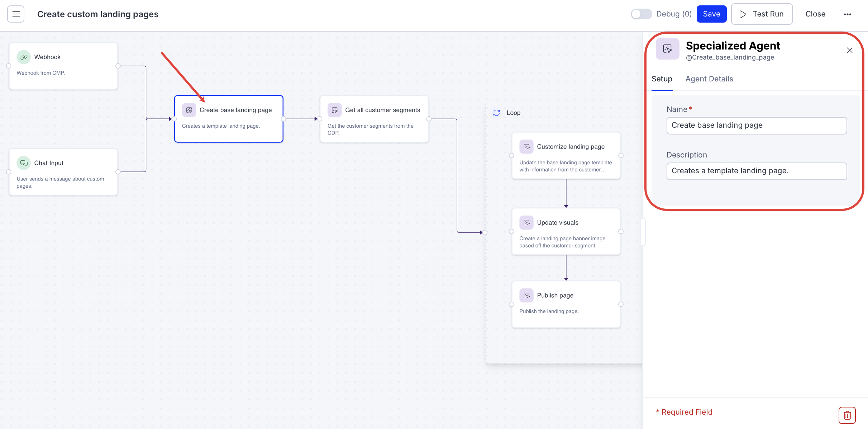Click the Close button in header

point(815,14)
